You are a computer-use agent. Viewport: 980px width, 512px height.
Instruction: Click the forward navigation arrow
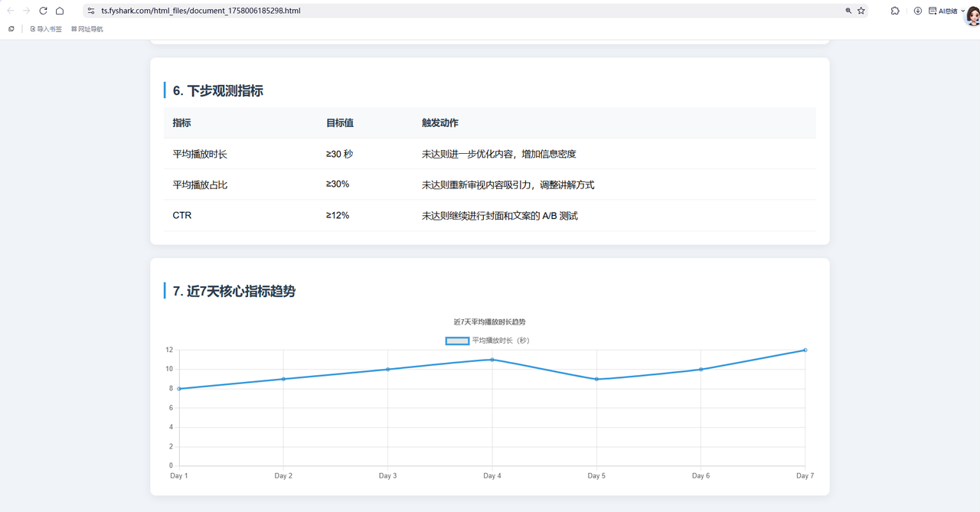[x=26, y=11]
